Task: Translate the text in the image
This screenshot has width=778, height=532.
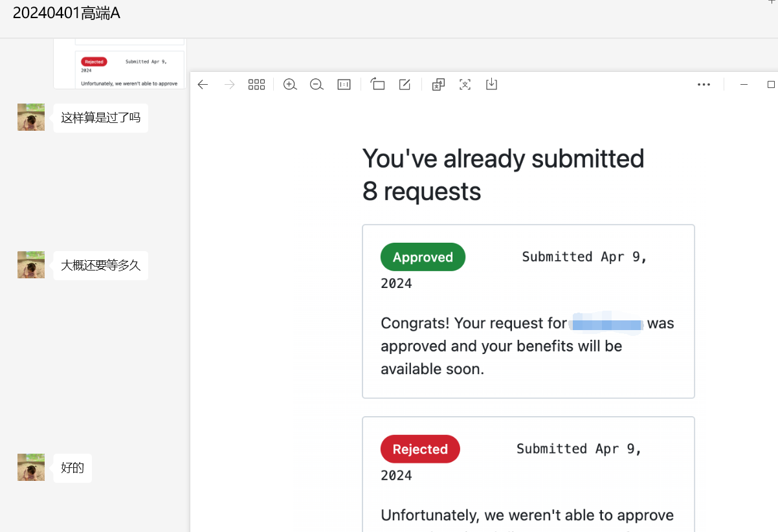Action: click(438, 85)
